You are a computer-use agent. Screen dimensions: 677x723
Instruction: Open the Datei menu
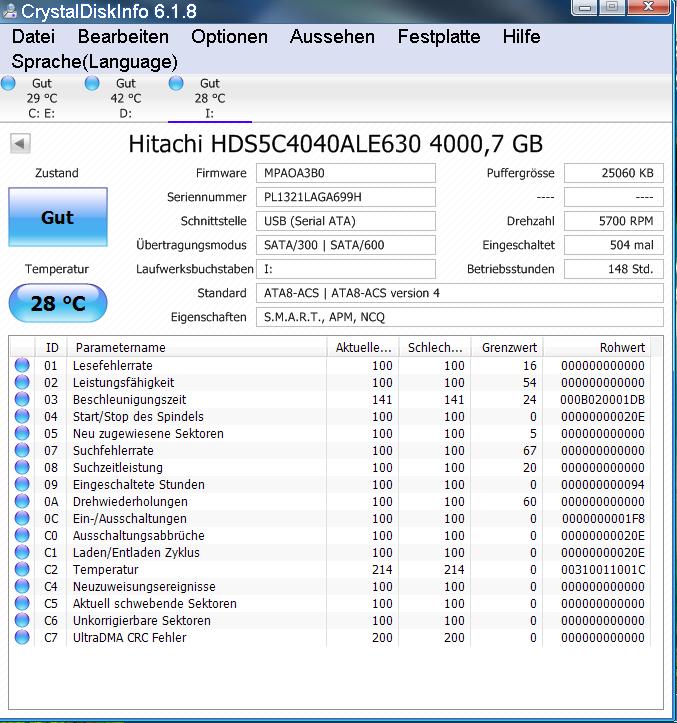(x=33, y=37)
